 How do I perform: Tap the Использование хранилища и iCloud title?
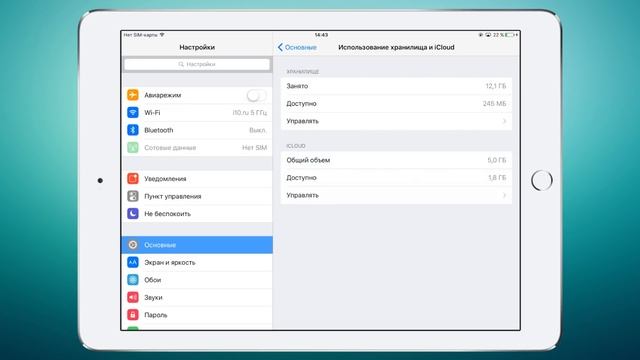click(396, 47)
